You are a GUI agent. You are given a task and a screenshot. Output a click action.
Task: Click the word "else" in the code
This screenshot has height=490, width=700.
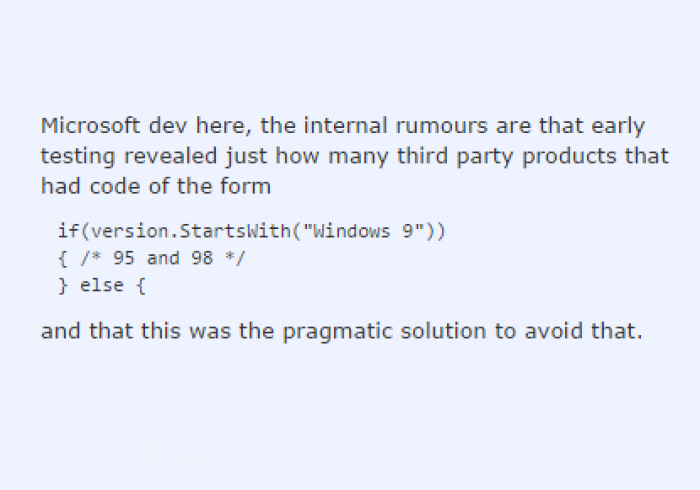pos(102,286)
